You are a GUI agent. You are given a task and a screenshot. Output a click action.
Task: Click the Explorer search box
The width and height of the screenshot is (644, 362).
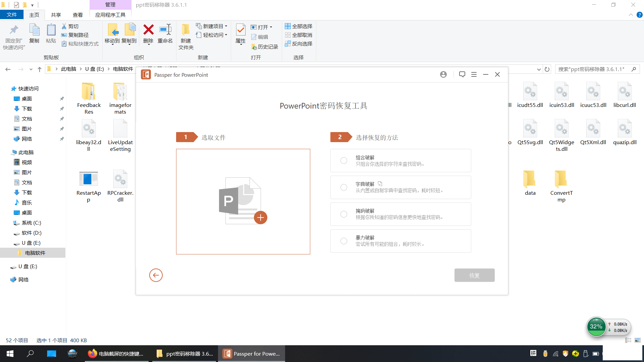coord(597,69)
